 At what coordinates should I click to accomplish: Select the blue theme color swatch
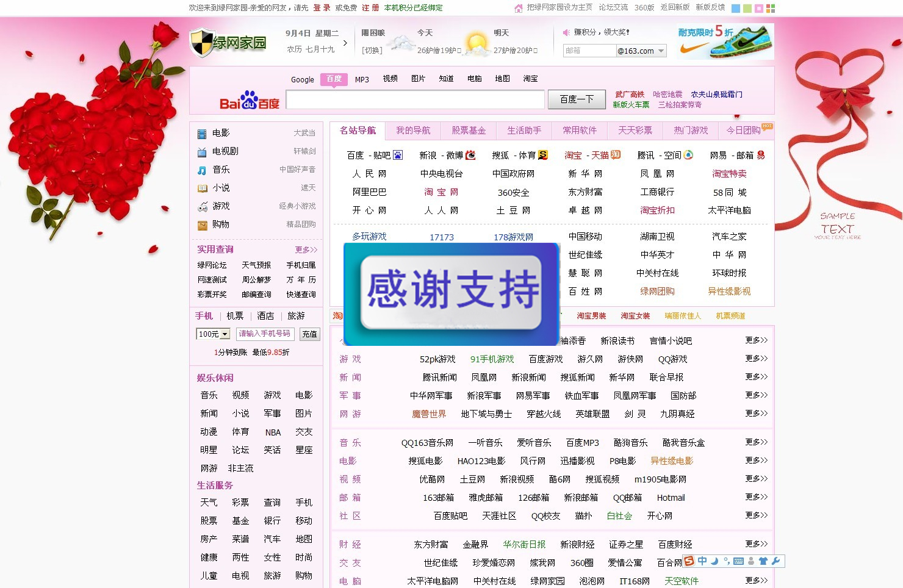click(735, 9)
